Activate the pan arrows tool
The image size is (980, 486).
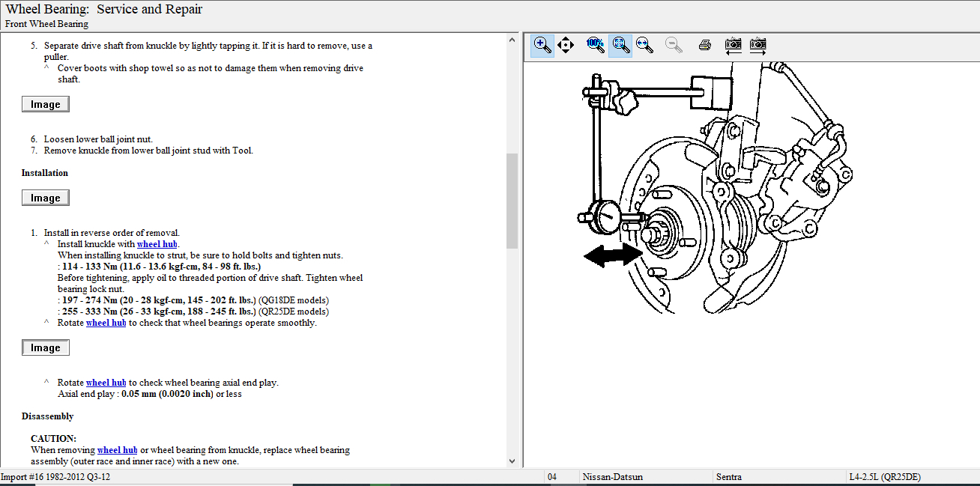[566, 45]
